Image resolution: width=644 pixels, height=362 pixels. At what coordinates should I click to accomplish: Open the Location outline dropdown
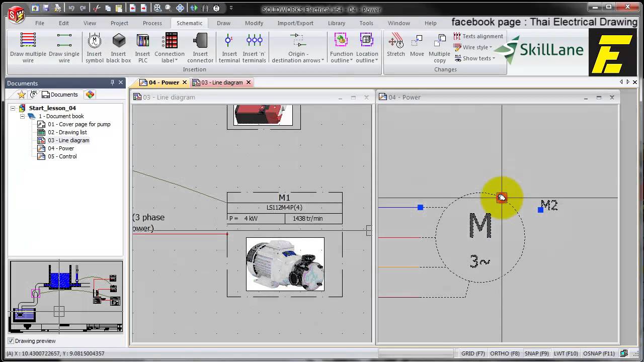[x=367, y=48]
